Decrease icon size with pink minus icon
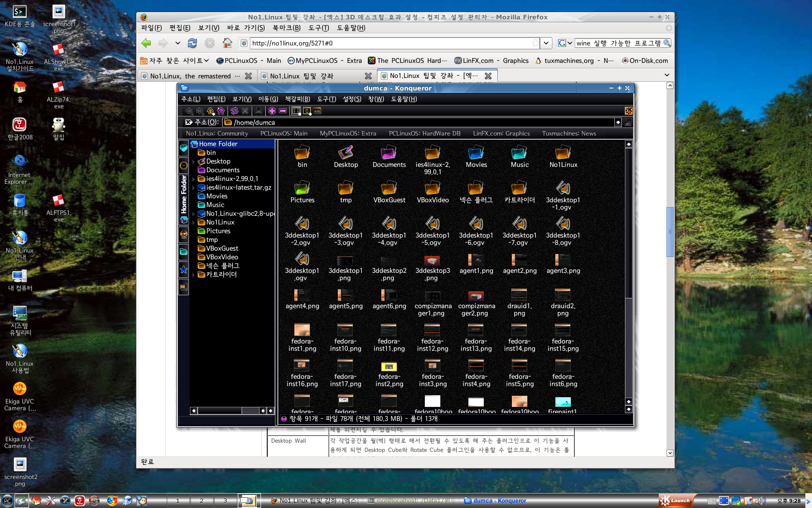 tap(283, 111)
